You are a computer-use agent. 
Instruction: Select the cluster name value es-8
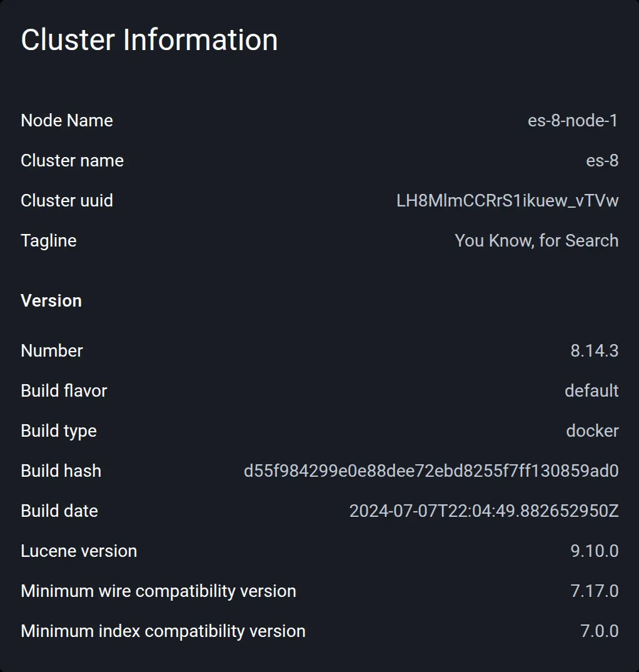[x=602, y=161]
